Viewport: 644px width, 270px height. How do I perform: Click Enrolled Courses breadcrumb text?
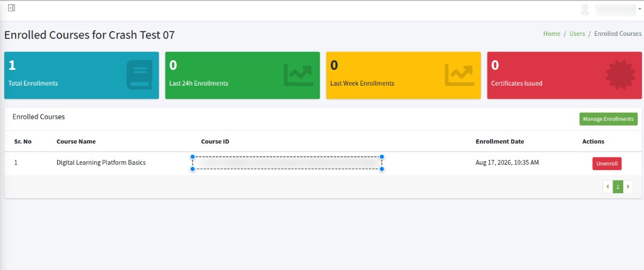(618, 34)
